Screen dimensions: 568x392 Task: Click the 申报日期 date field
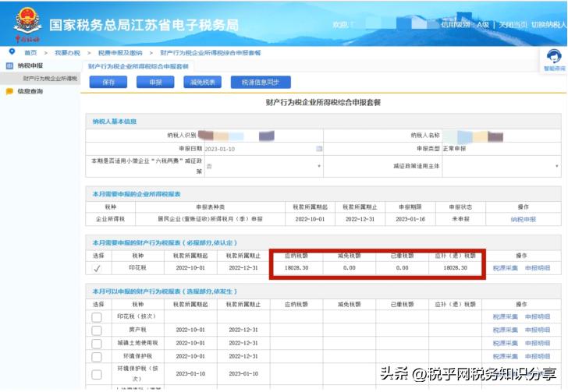coord(264,149)
